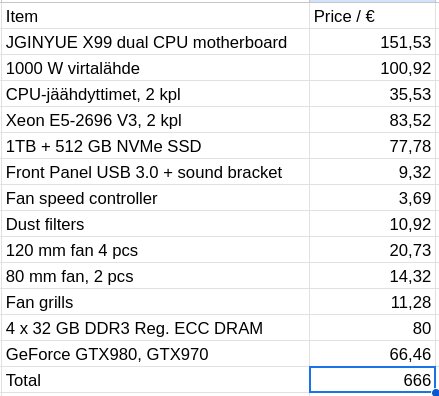Select the Total value cell showing 666

372,380
